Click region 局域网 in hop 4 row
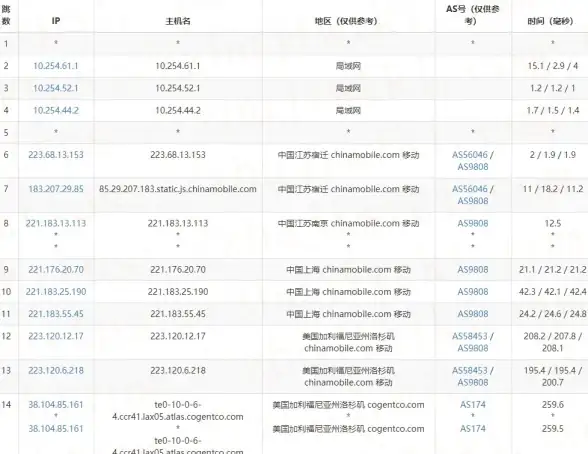This screenshot has height=454, width=588. (x=348, y=110)
